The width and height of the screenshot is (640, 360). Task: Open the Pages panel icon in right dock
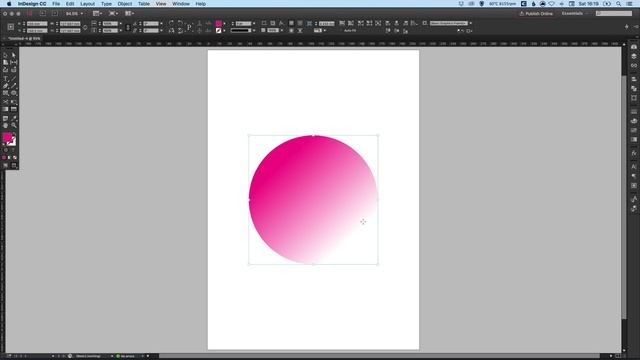pyautogui.click(x=633, y=47)
